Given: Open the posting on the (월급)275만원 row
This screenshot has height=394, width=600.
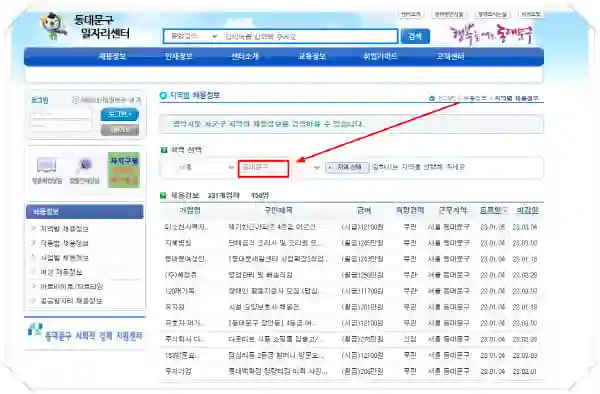Looking at the screenshot, I should pos(276,339).
